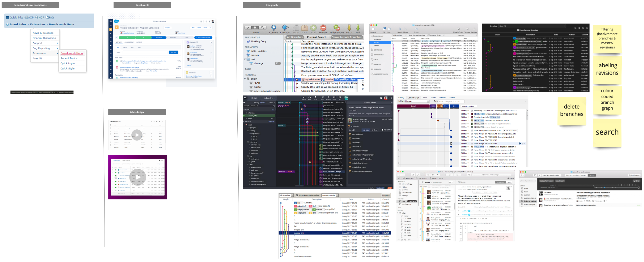Click Show Remote Branches pill button
The image size is (644, 262).
pyautogui.click(x=346, y=37)
